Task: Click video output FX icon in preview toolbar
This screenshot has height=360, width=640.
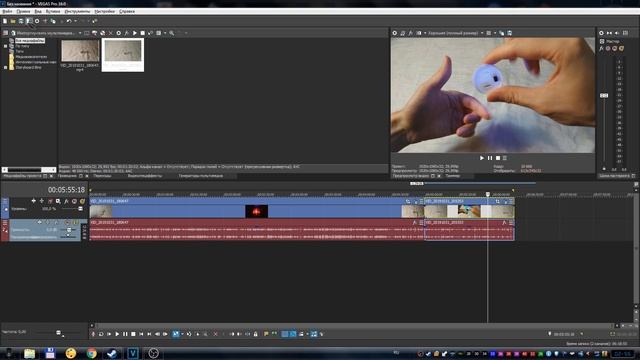Action: pyautogui.click(x=411, y=33)
